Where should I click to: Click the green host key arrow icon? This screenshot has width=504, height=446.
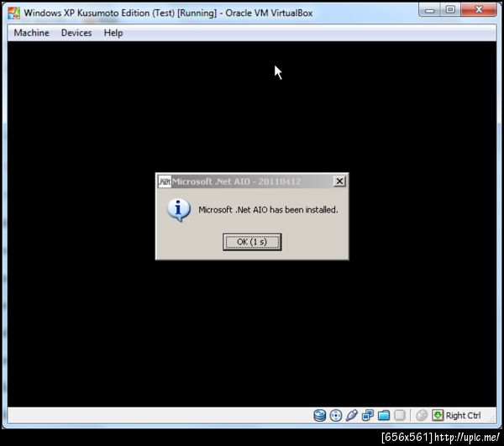click(x=438, y=415)
